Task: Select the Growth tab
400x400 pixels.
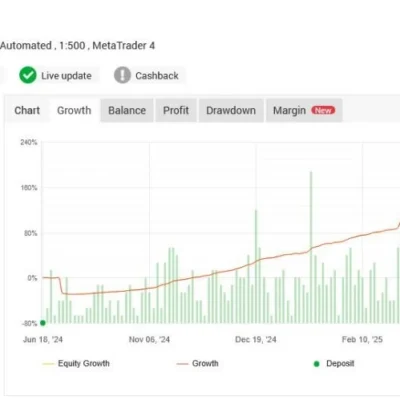Action: 74,110
